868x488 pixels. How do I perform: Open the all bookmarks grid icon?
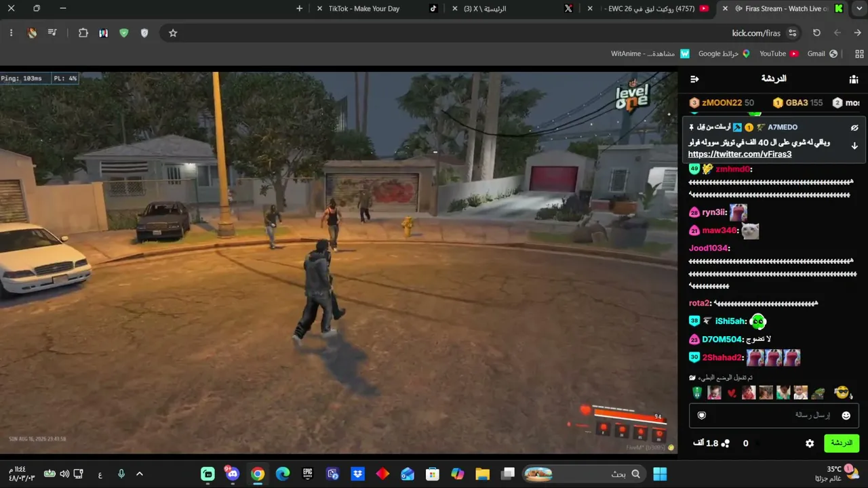pos(859,54)
